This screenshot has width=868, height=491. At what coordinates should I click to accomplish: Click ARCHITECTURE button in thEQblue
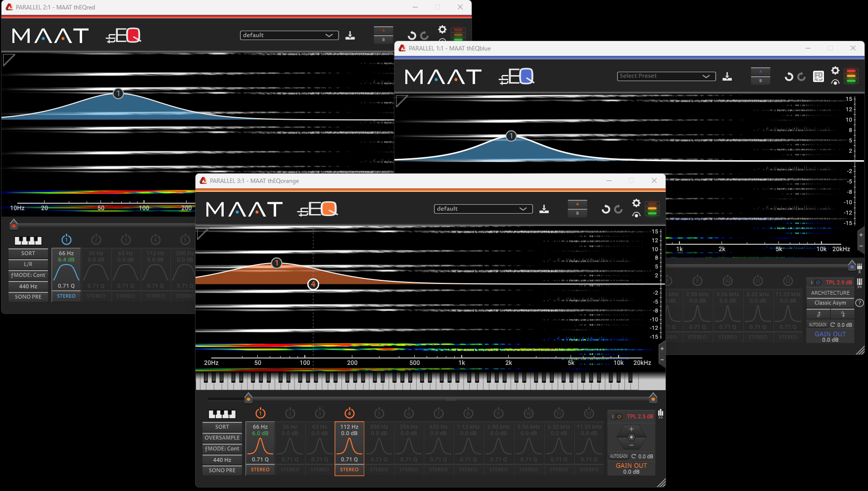point(830,293)
